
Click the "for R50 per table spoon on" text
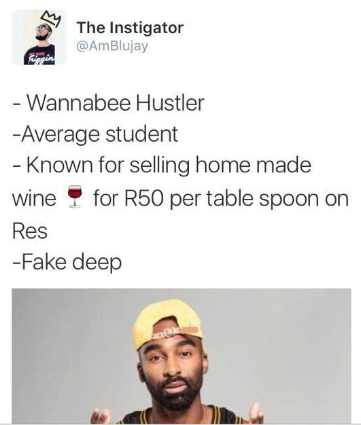point(221,199)
